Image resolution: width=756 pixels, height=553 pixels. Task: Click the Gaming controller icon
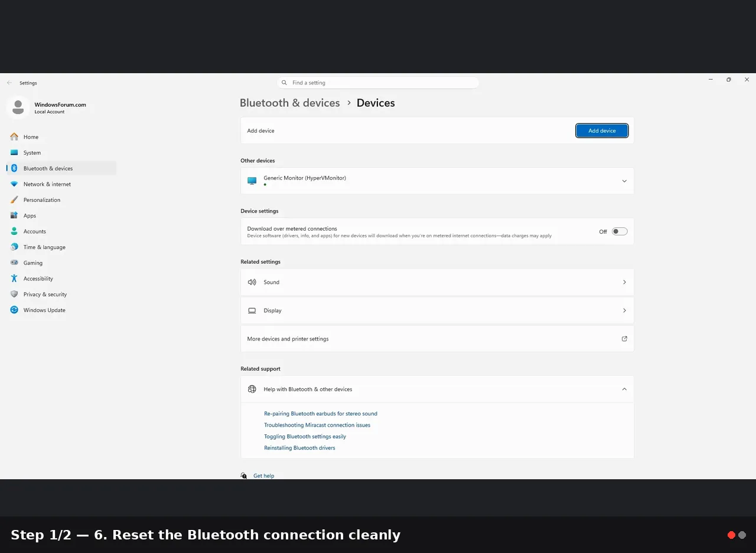14,263
